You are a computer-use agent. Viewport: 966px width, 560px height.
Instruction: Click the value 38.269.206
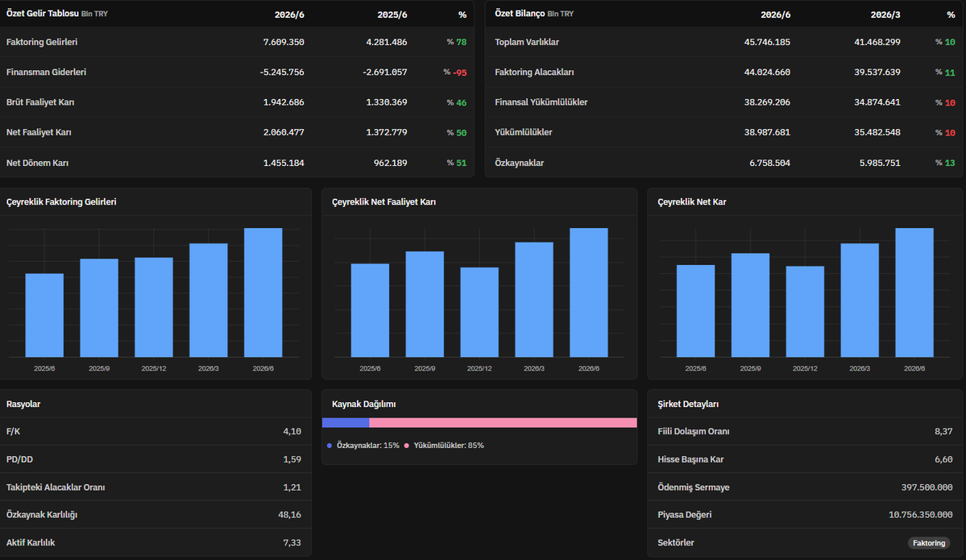point(767,102)
